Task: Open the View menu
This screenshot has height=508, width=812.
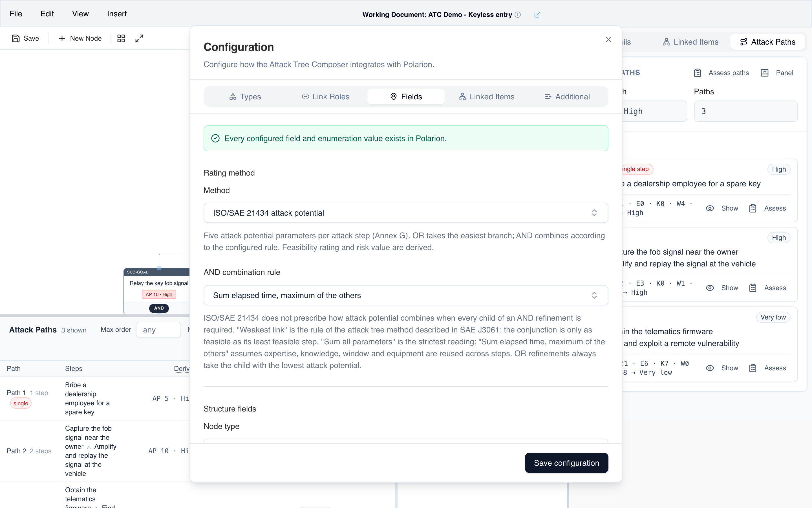Action: point(81,14)
